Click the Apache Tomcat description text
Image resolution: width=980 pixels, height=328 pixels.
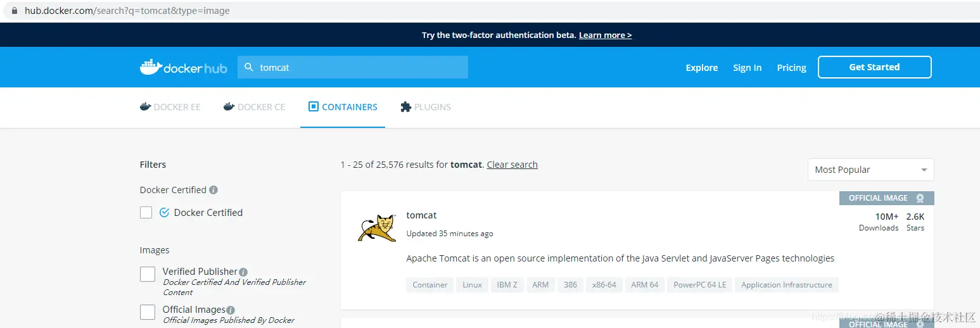(620, 258)
